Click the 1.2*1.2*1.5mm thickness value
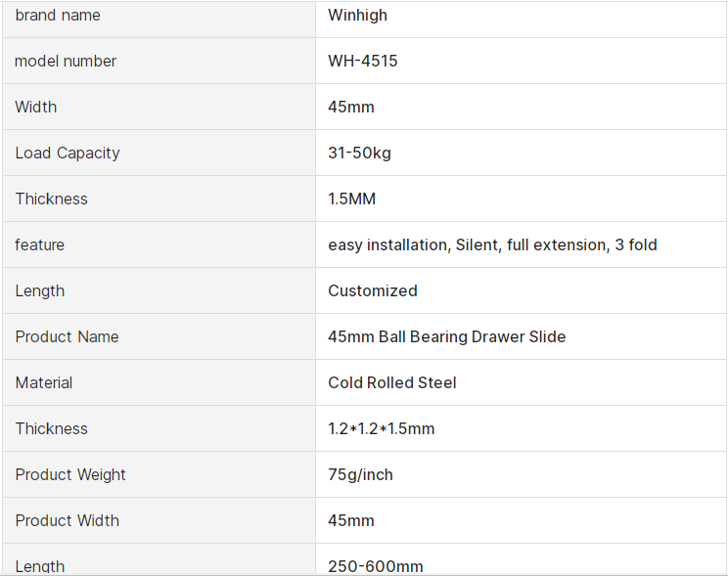The height and width of the screenshot is (576, 728). click(382, 429)
